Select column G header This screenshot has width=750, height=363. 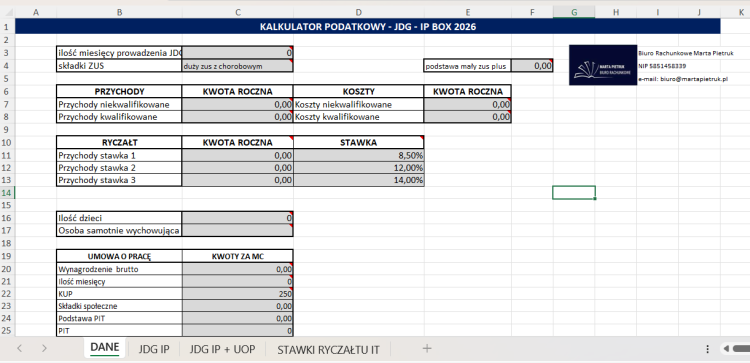[x=574, y=12]
